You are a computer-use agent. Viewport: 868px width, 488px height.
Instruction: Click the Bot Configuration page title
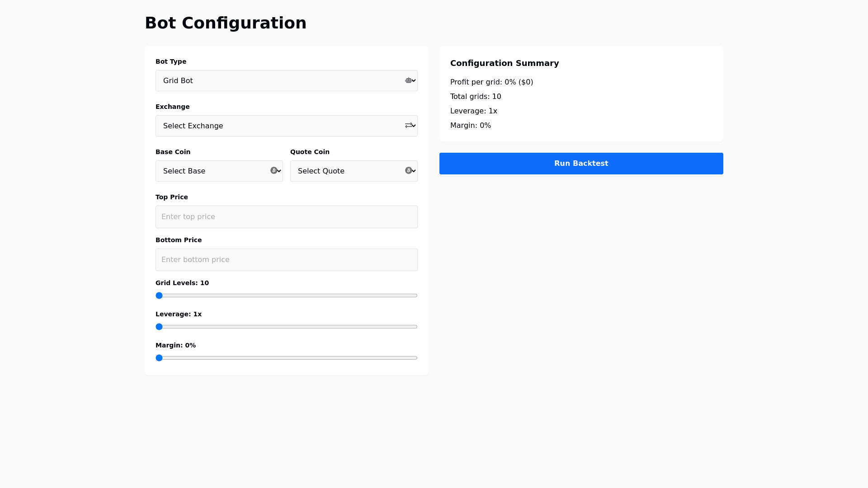[x=226, y=23]
